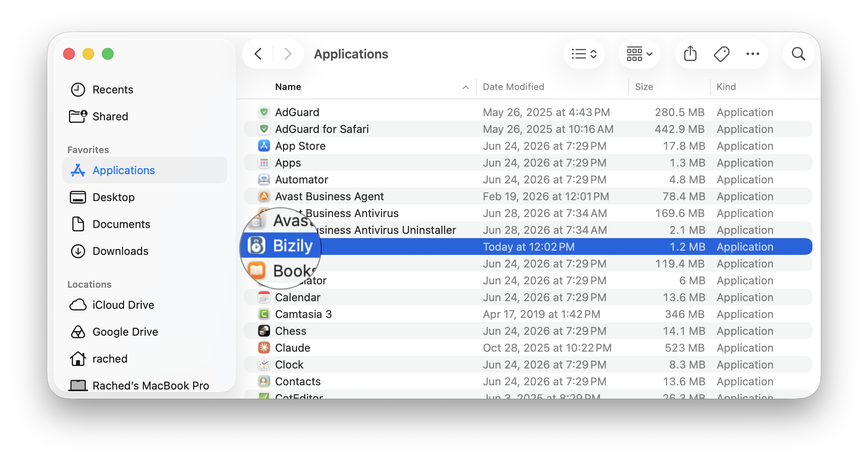Click the Clock app icon
The height and width of the screenshot is (461, 868).
(x=264, y=365)
